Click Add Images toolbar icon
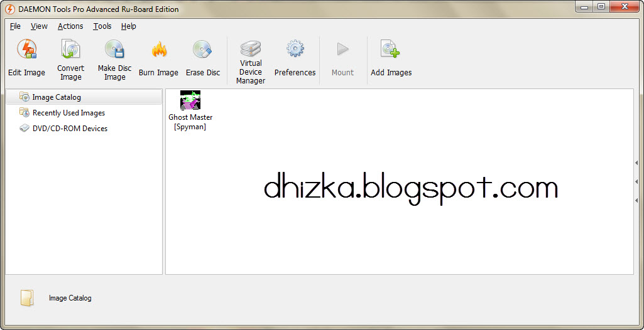The image size is (644, 330). [x=391, y=48]
